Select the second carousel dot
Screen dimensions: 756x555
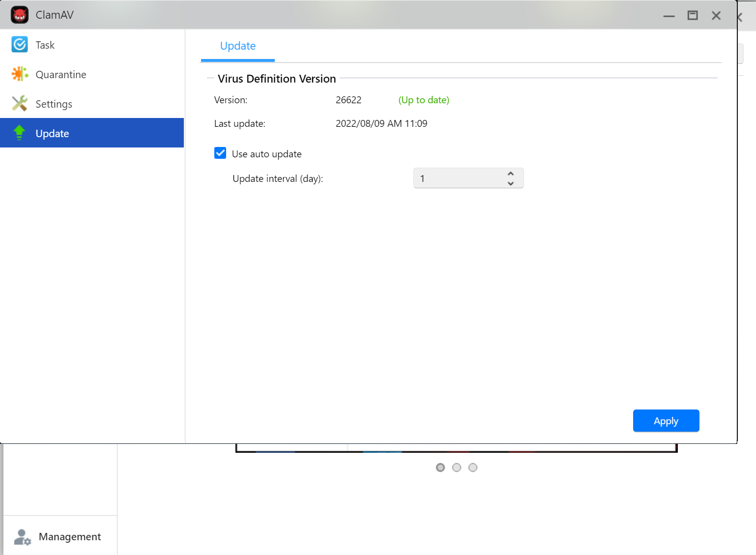coord(457,467)
